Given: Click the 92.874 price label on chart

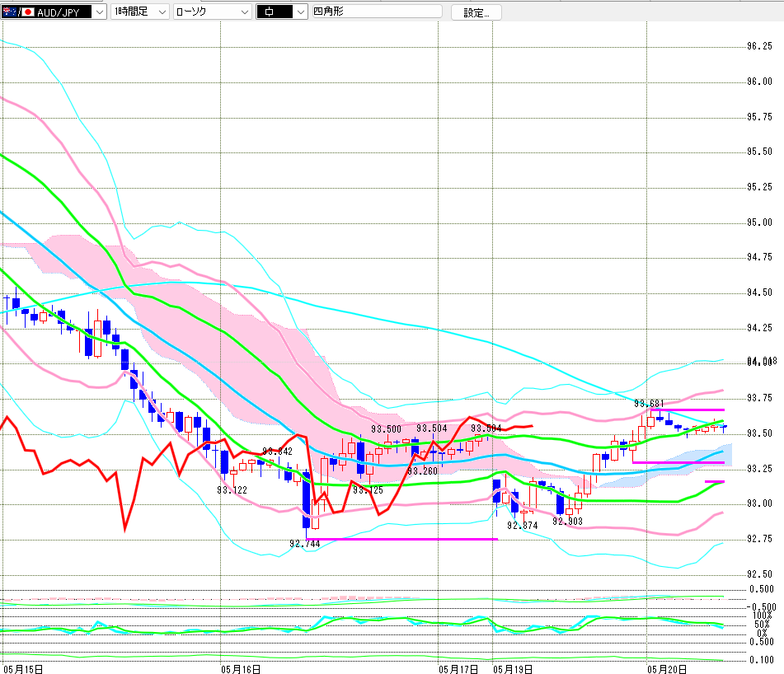Looking at the screenshot, I should tap(522, 526).
